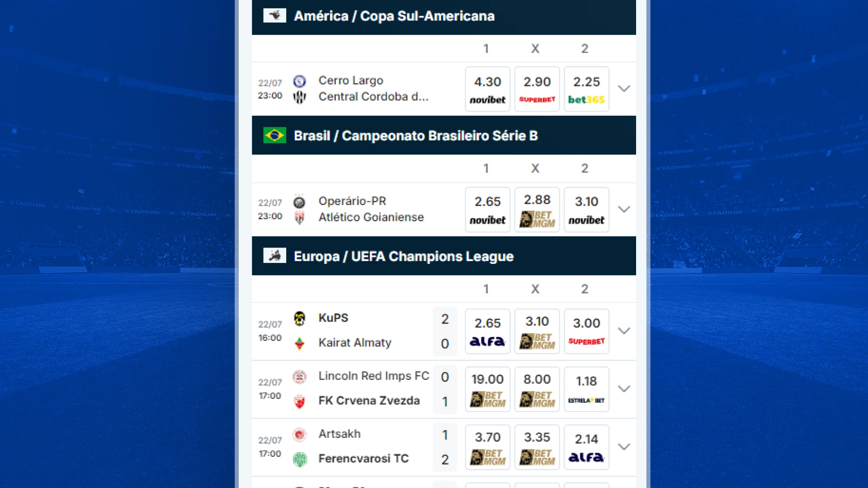Select the 4.30 novibet odds for Cerro Largo
868x488 pixels.
pos(487,89)
